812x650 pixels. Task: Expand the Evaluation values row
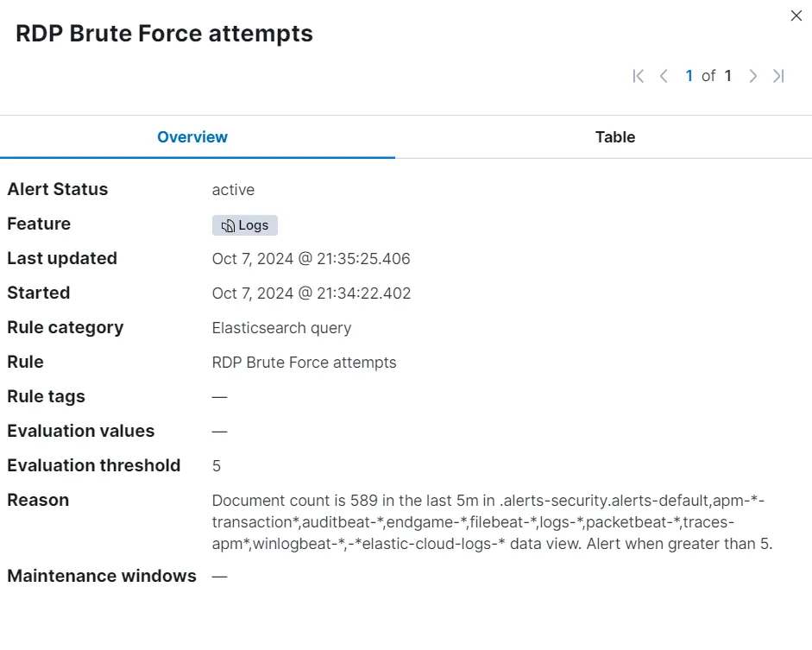[x=219, y=432]
